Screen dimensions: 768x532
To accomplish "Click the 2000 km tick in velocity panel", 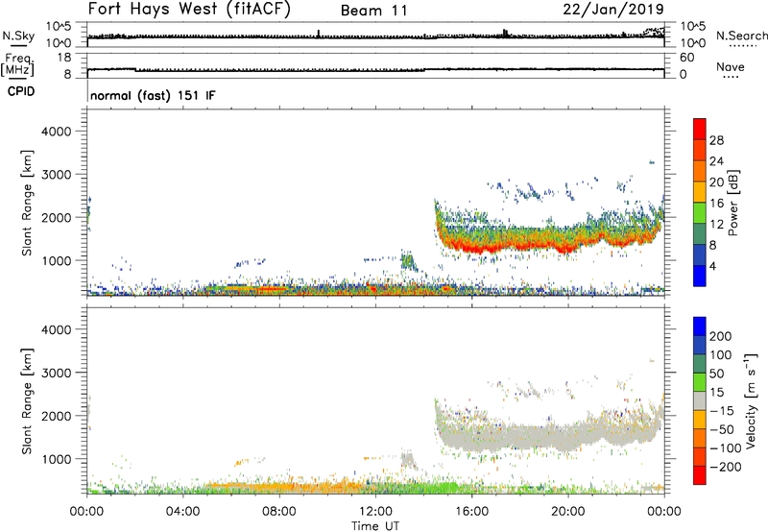I will [x=56, y=416].
